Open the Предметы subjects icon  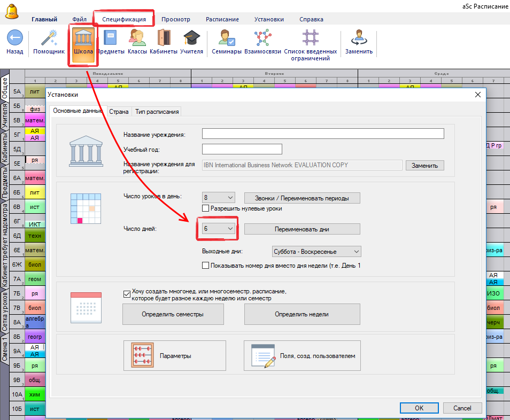[x=111, y=38]
